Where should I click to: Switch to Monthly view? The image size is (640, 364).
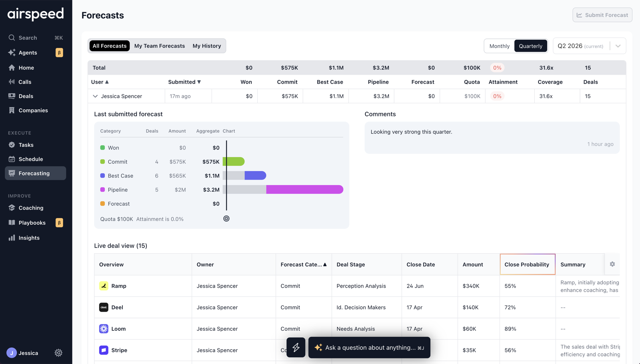[x=499, y=46]
